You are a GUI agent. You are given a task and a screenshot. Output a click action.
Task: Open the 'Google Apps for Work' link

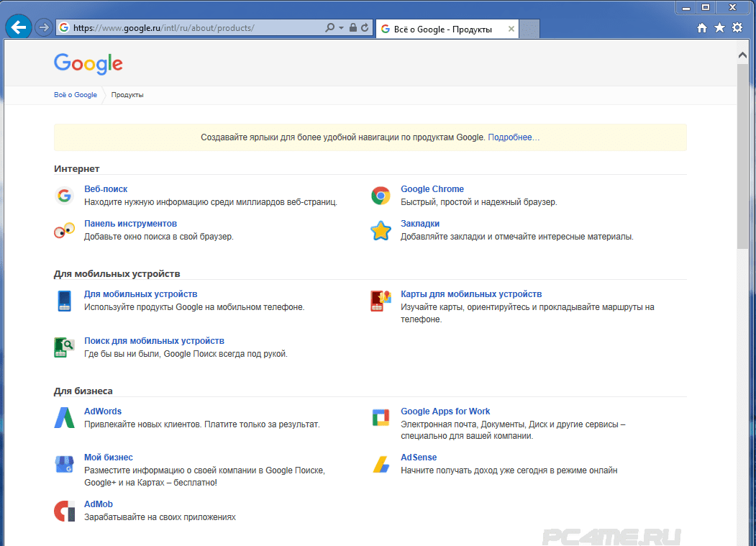[x=445, y=411]
